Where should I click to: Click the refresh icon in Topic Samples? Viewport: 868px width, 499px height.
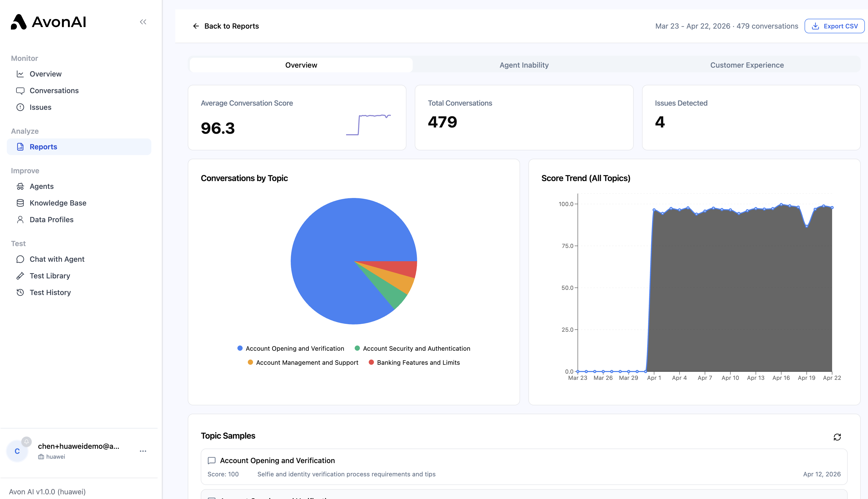click(x=837, y=437)
